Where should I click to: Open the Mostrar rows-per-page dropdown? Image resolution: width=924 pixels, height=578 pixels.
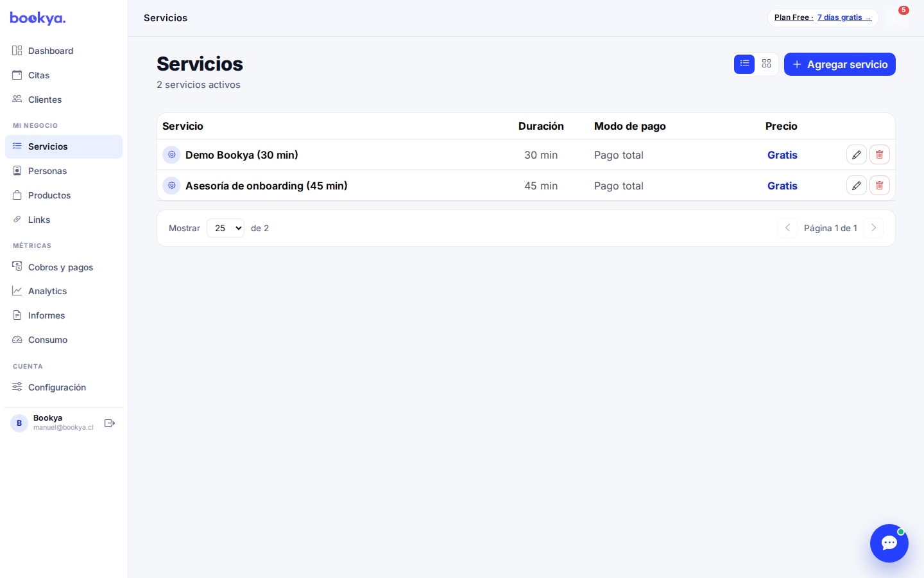(x=225, y=228)
